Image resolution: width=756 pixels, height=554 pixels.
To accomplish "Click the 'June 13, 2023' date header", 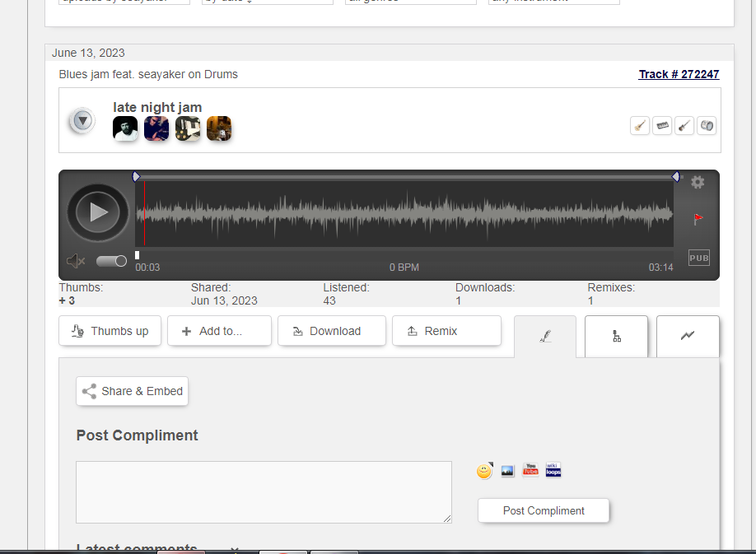I will click(88, 53).
